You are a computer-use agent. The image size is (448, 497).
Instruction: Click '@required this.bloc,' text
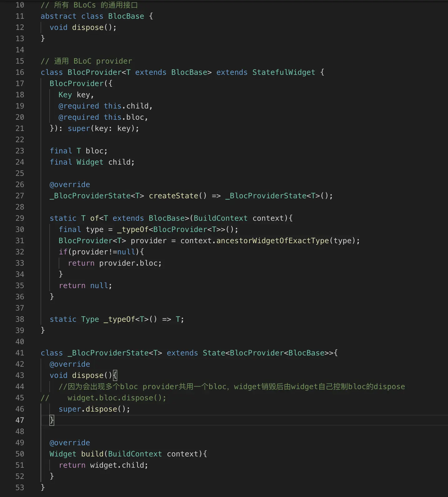[103, 117]
